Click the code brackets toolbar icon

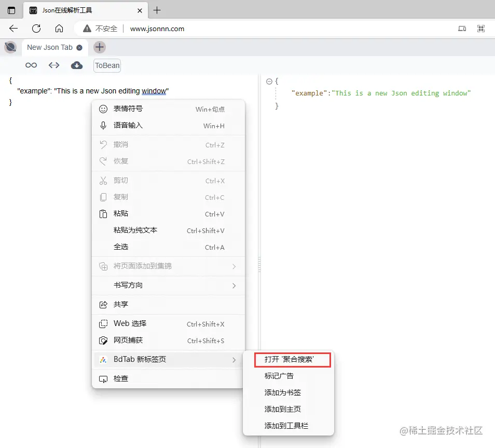(x=54, y=65)
